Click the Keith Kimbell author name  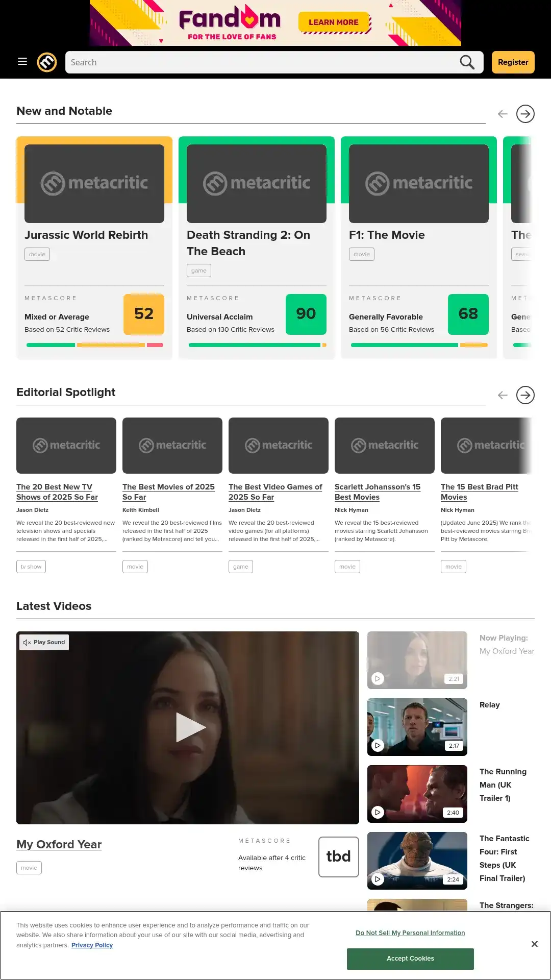141,510
